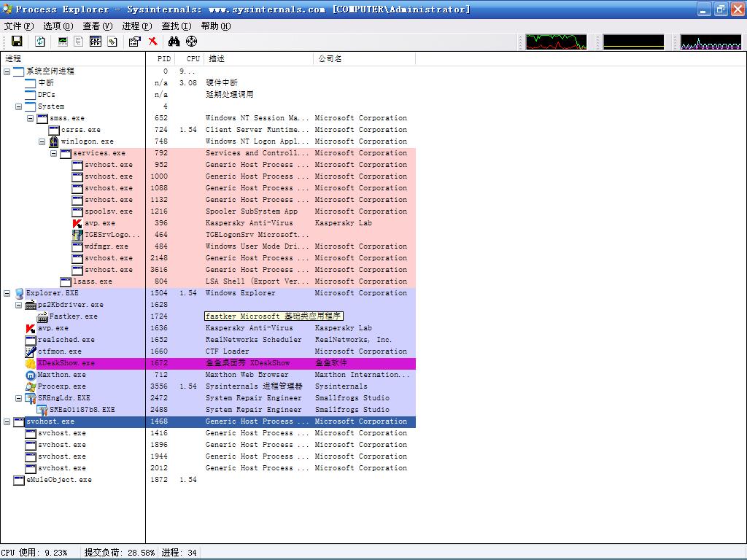Click the PID 3616 cell
The width and height of the screenshot is (747, 560).
tap(159, 270)
